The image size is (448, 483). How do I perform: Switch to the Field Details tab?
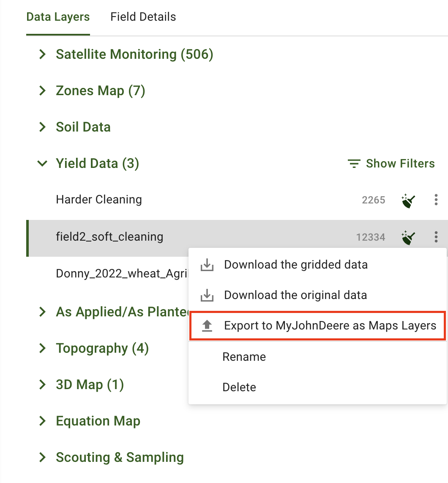click(143, 17)
